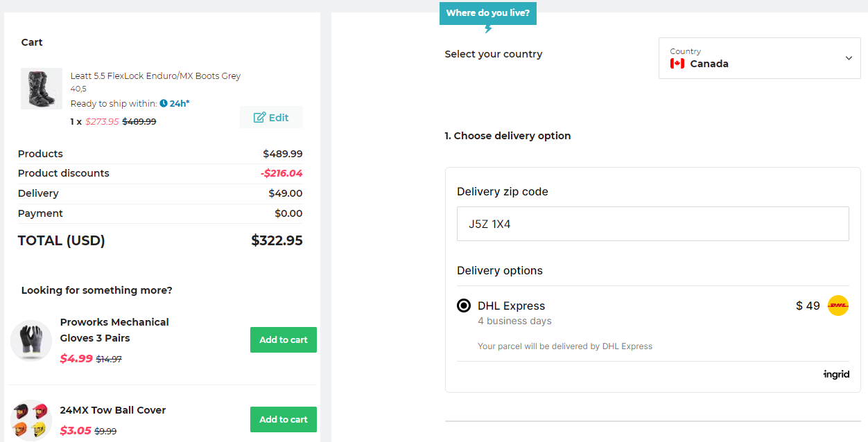Open the Country selector showing Canada
Image resolution: width=868 pixels, height=442 pixels.
tap(759, 58)
